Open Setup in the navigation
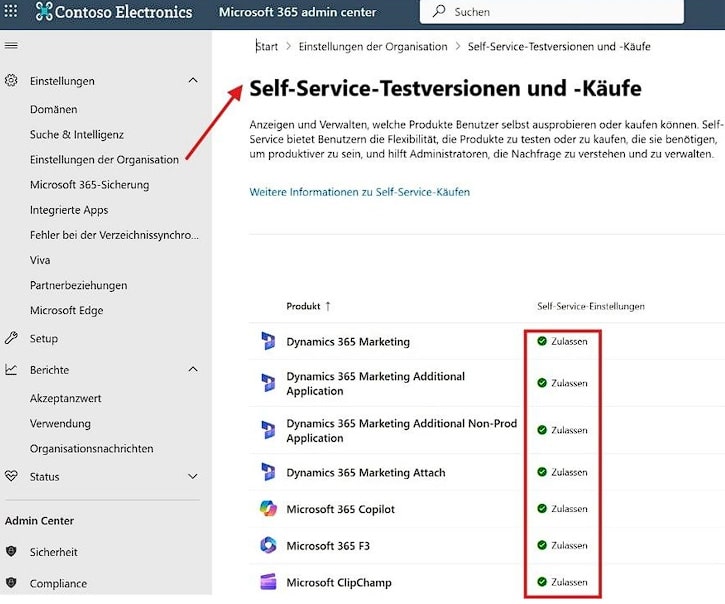Viewport: 725px width, 604px height. (x=44, y=339)
